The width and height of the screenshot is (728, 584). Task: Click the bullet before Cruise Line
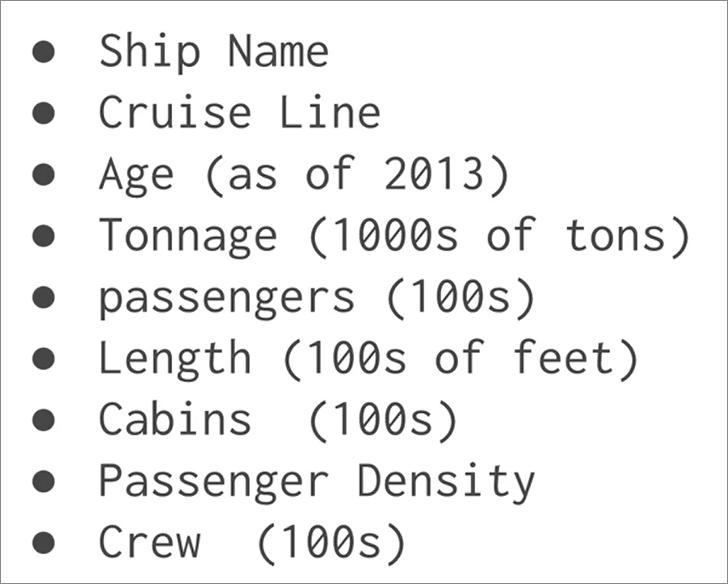pyautogui.click(x=44, y=113)
